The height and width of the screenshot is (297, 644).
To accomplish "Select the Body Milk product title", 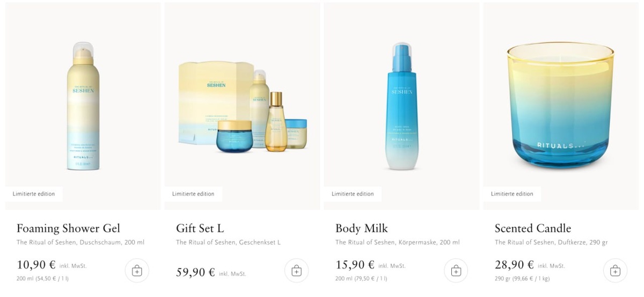I will (x=362, y=228).
